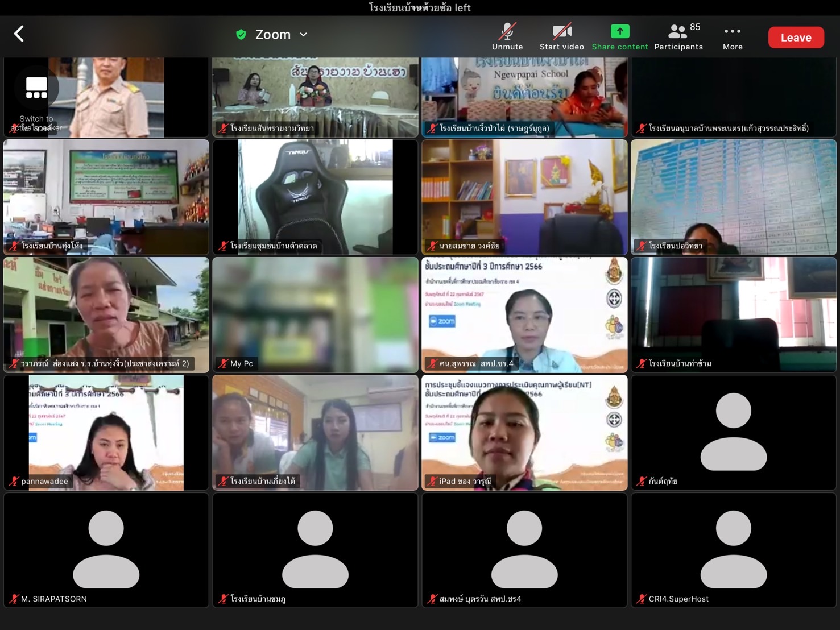Screen dimensions: 840x630
Task: Click muted mic icon beside M. SIRAPATSORN
Action: (14, 599)
